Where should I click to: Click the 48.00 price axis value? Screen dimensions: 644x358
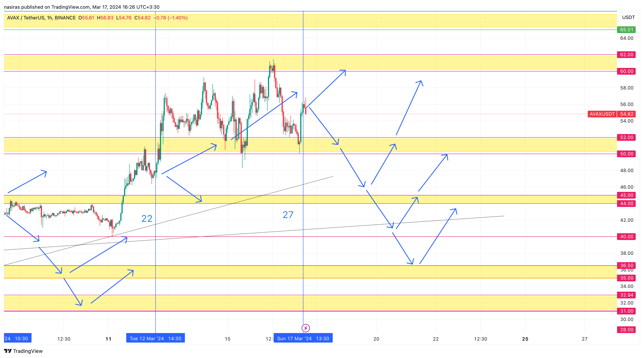click(627, 170)
